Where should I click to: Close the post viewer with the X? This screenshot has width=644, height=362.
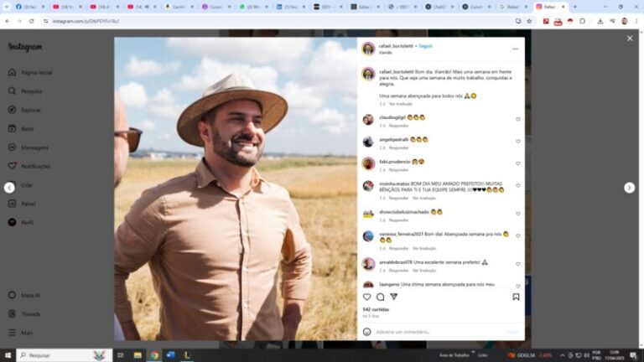[x=630, y=39]
